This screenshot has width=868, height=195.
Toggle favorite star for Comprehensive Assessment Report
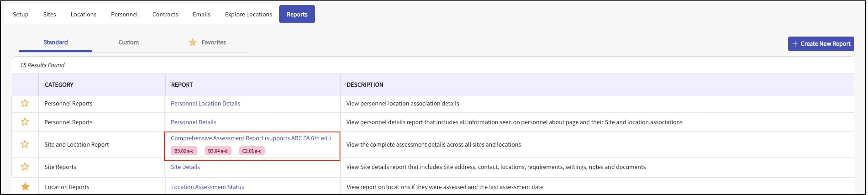coord(25,144)
